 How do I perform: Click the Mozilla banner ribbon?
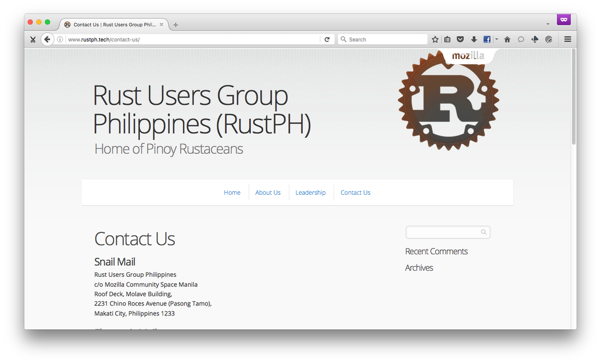[467, 56]
